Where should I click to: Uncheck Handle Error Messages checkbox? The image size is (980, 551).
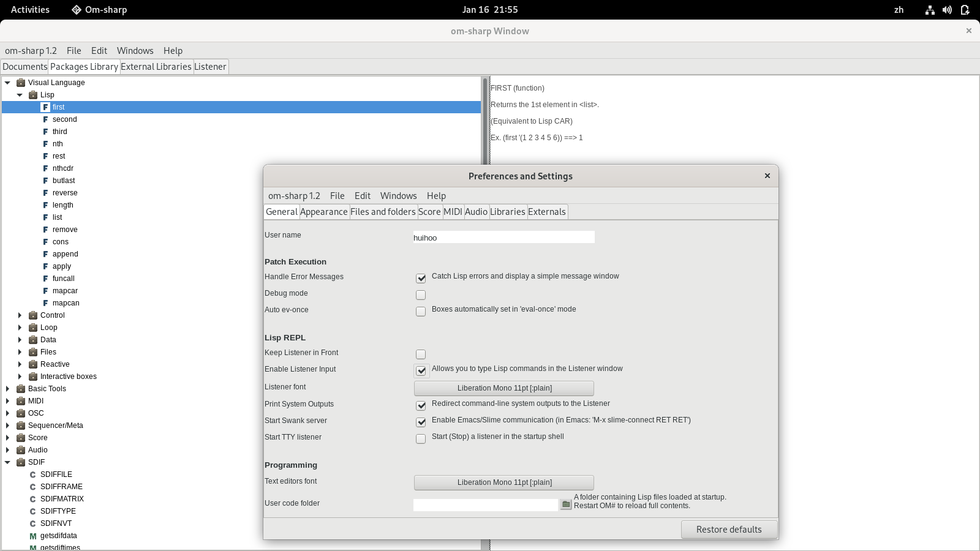tap(421, 279)
